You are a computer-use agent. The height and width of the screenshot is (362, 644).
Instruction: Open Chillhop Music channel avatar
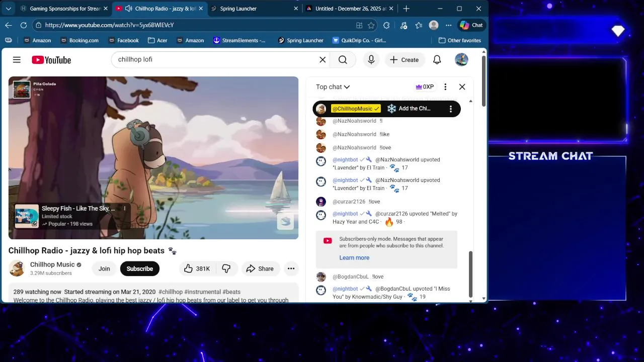pos(17,268)
